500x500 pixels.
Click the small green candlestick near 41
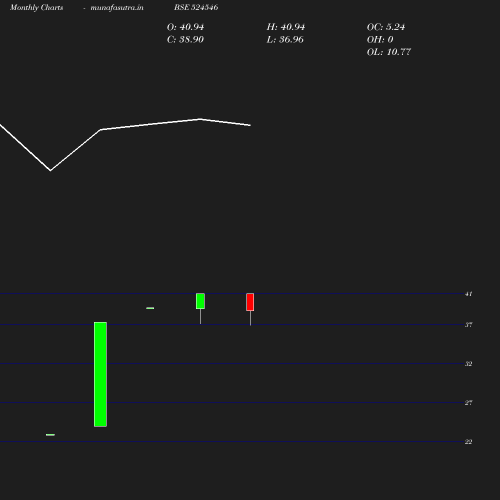(x=200, y=301)
